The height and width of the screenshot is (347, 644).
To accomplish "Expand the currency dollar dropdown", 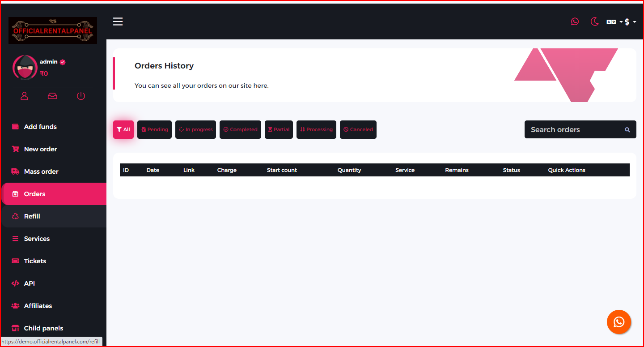I will (x=631, y=21).
